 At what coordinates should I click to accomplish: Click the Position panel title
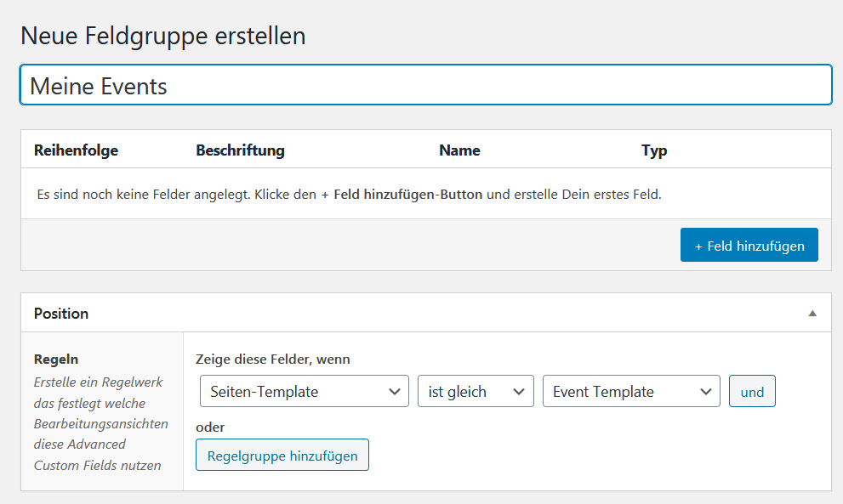[x=60, y=313]
